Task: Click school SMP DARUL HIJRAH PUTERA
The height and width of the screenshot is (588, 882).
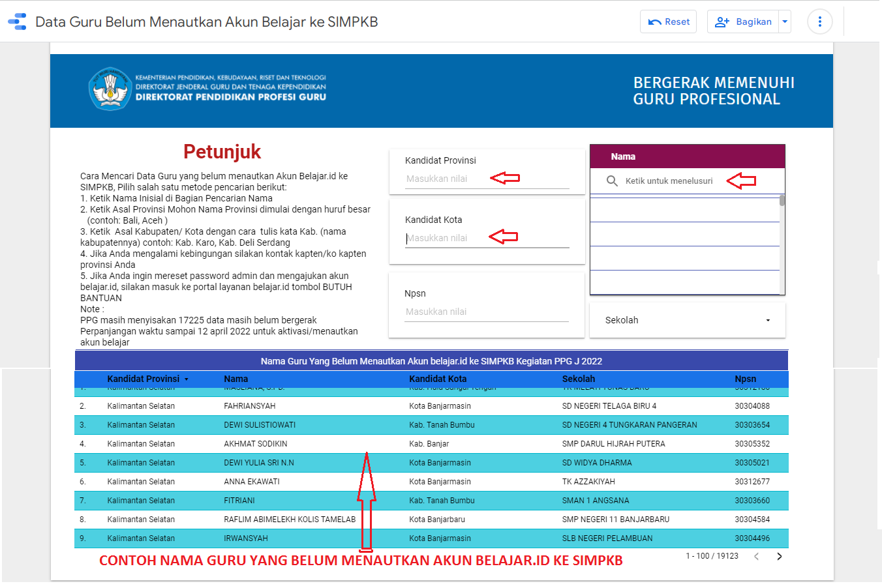Action: point(614,444)
